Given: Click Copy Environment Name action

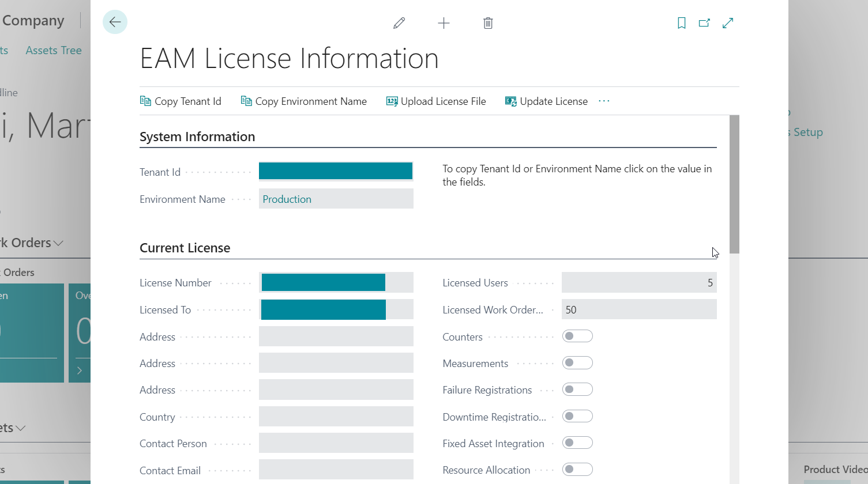Looking at the screenshot, I should click(x=303, y=101).
